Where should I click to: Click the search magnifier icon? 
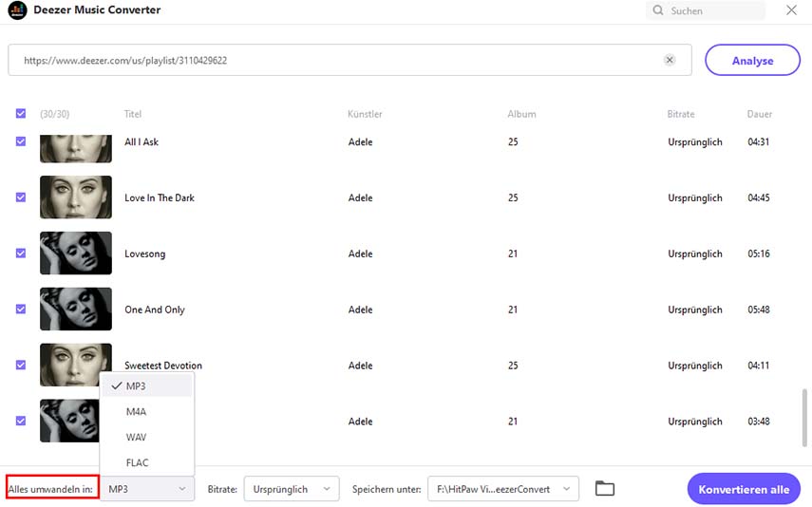pos(658,10)
